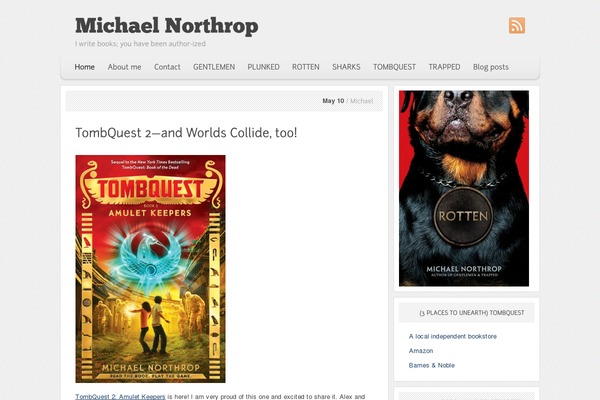
Task: Open the Blog posts page
Action: point(491,67)
